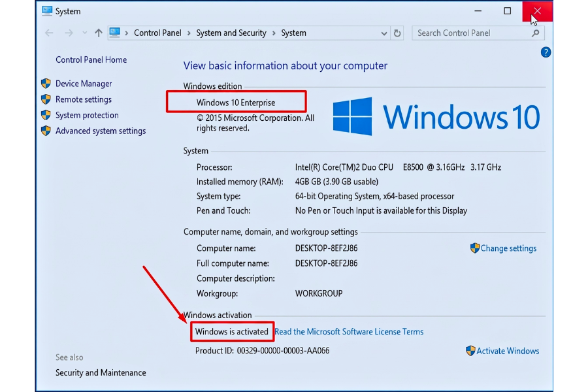Click shield icon beside System protection

46,115
